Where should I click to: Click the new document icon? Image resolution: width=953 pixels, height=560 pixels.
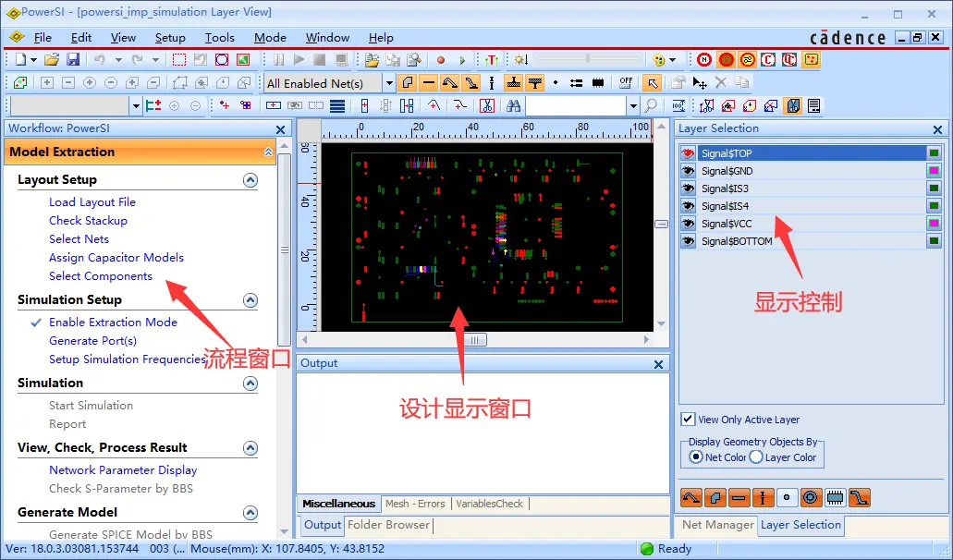[20, 59]
